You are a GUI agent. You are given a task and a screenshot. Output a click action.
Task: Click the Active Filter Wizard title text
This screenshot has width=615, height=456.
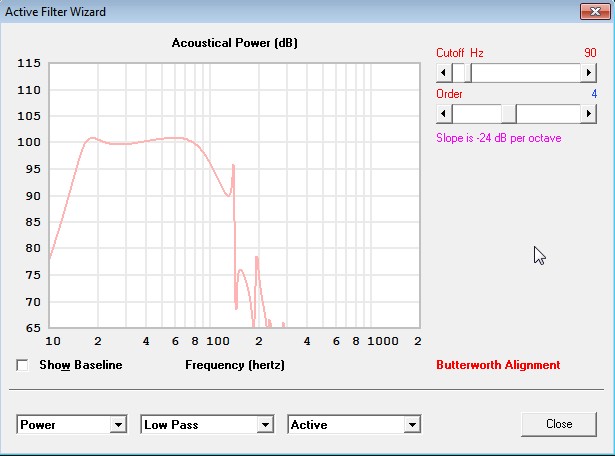[55, 12]
